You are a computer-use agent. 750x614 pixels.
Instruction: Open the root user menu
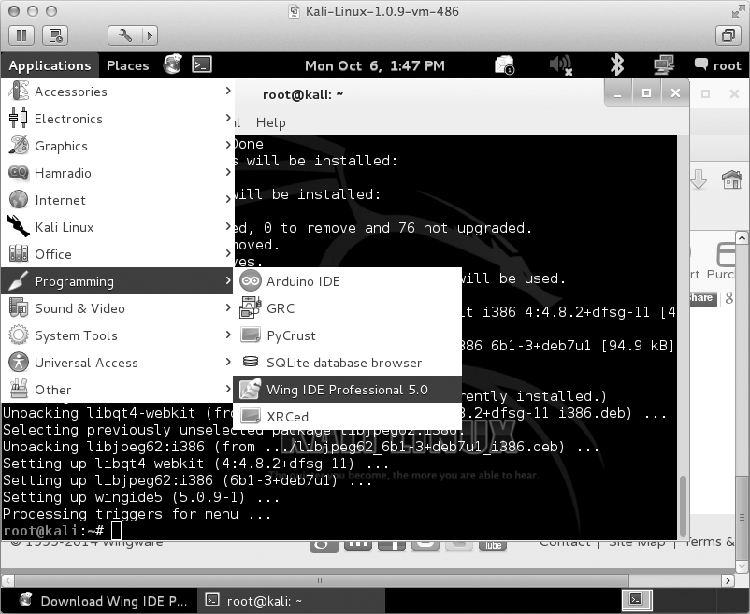[717, 65]
